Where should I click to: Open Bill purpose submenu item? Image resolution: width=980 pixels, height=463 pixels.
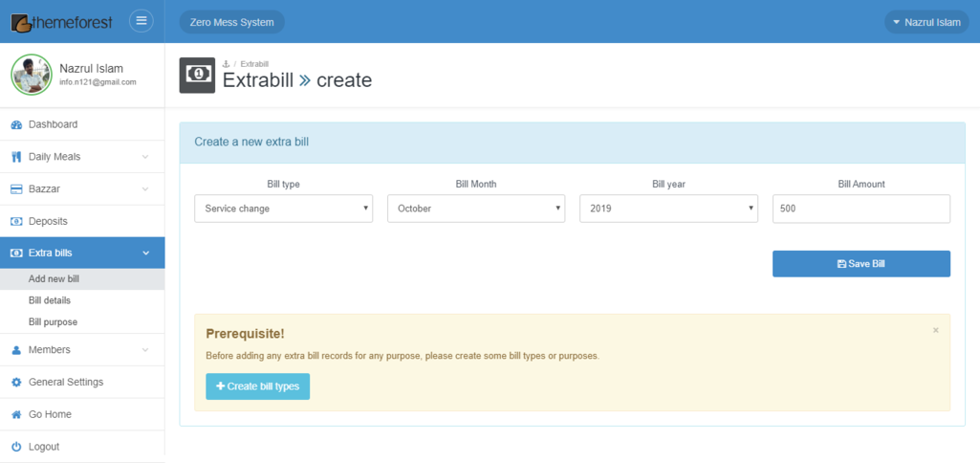click(53, 322)
